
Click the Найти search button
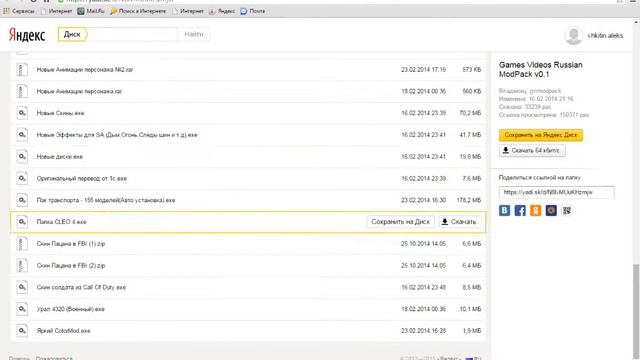click(x=194, y=34)
